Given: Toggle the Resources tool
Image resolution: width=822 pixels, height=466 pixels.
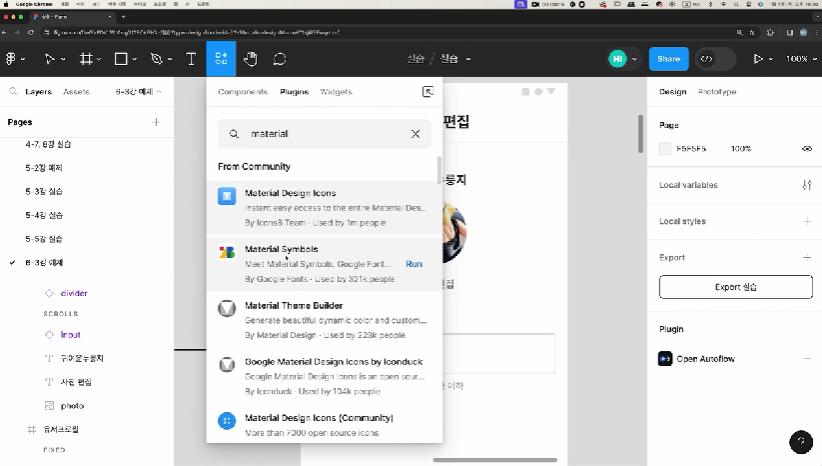Looking at the screenshot, I should pos(221,59).
